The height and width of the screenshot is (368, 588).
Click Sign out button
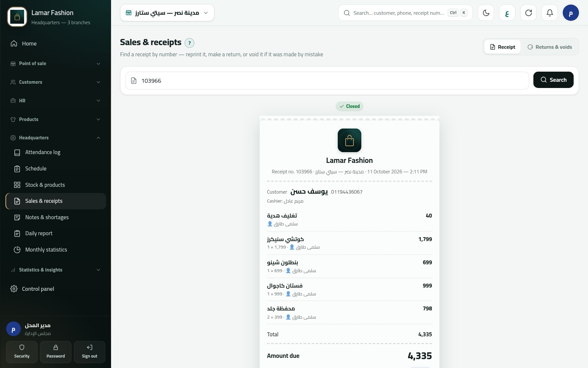point(90,352)
